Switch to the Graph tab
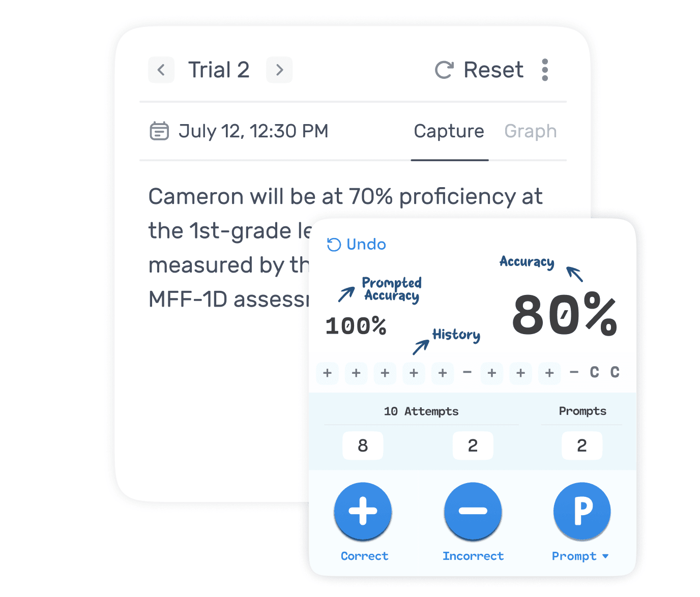The image size is (700, 597). point(530,131)
